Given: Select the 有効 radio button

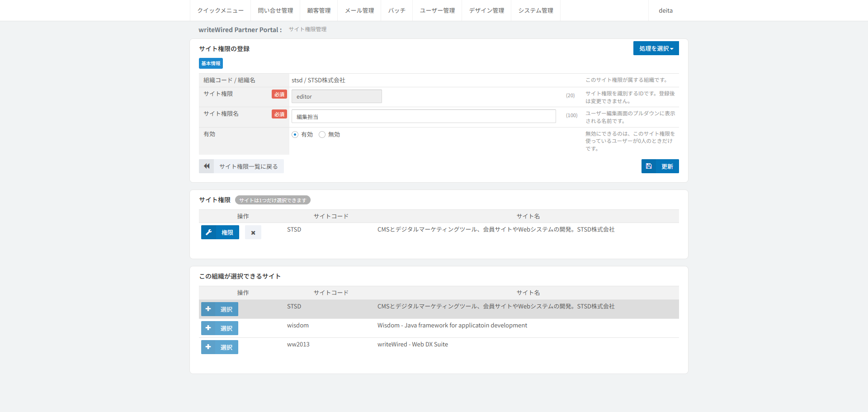Looking at the screenshot, I should click(295, 134).
